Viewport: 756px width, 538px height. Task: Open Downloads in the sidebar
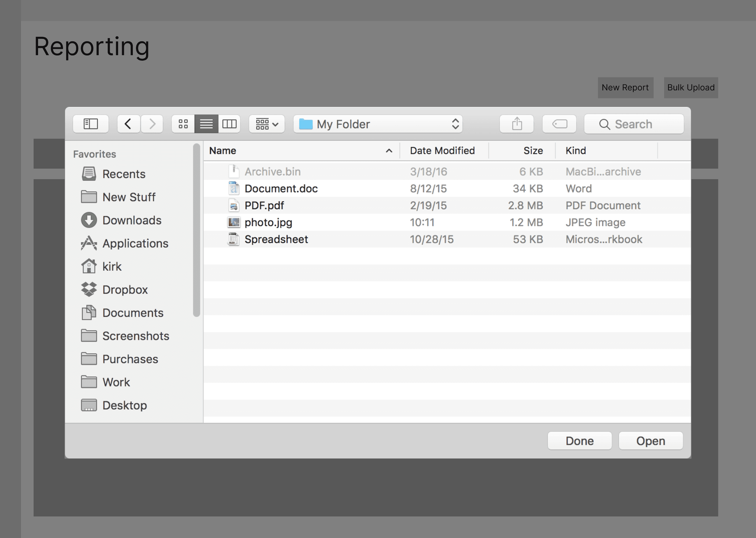[132, 220]
